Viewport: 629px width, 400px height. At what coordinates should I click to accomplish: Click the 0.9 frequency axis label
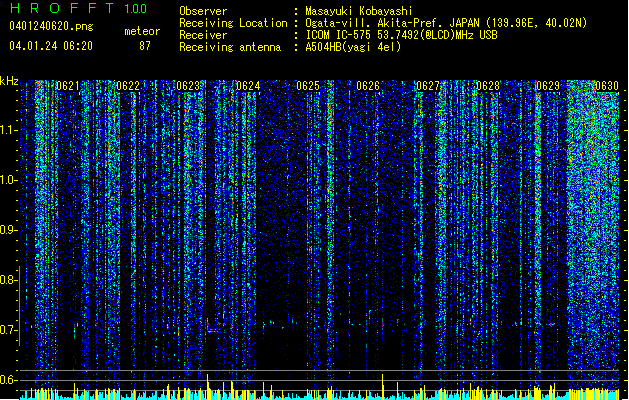click(x=8, y=230)
